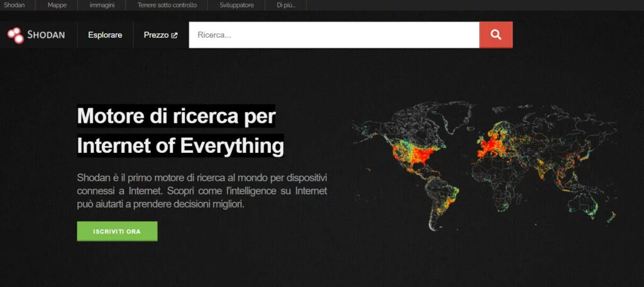
Task: Click the "Internet of Everything" heading line
Action: point(180,145)
